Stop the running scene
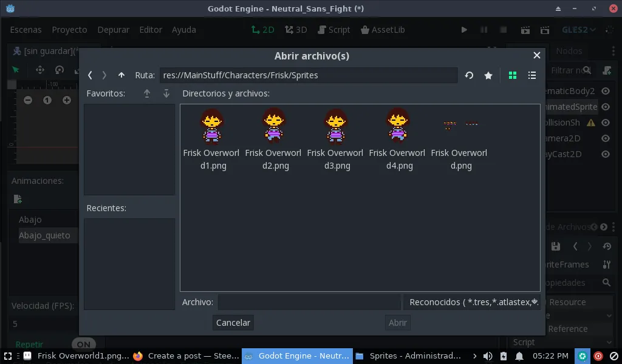622x364 pixels. point(504,30)
